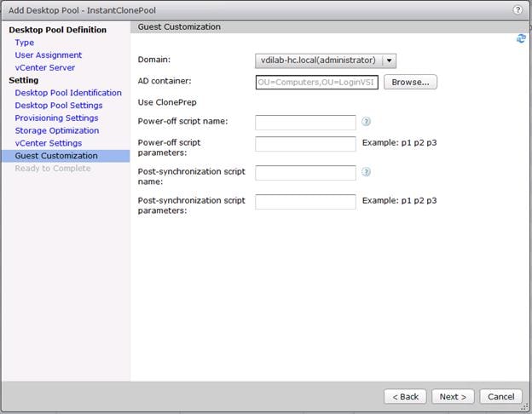The height and width of the screenshot is (414, 532).
Task: Go to Type step
Action: pyautogui.click(x=25, y=43)
